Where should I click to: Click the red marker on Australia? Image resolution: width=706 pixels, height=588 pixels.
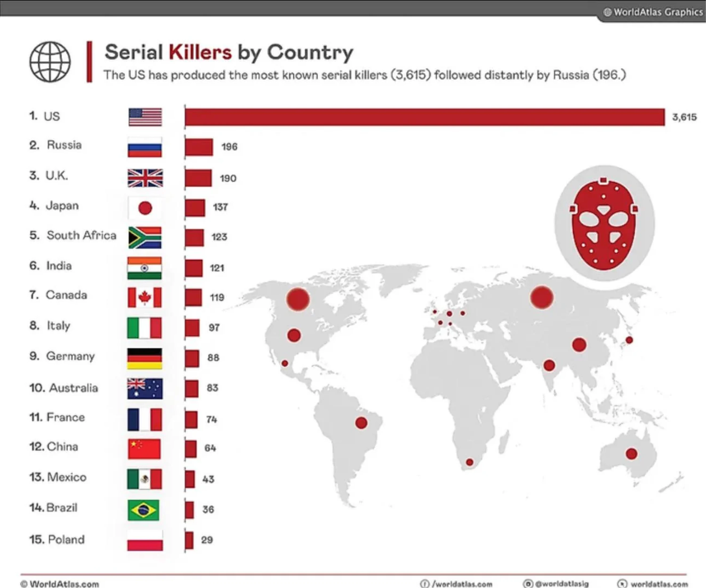[631, 454]
